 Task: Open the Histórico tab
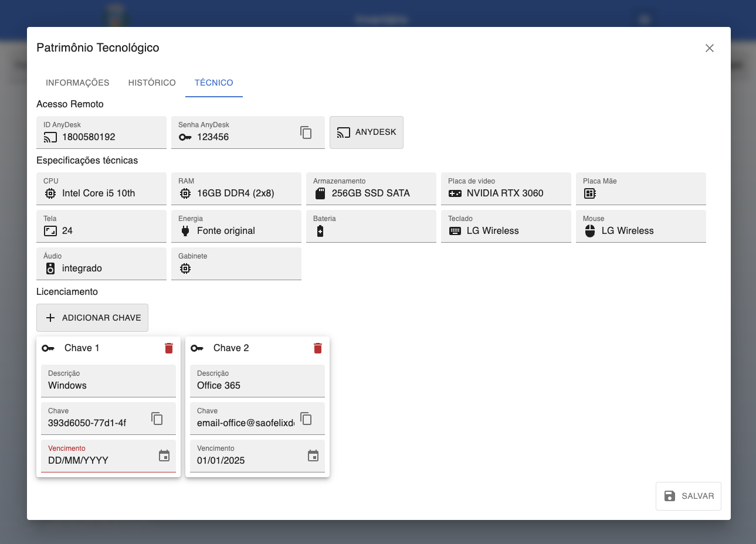pyautogui.click(x=152, y=83)
